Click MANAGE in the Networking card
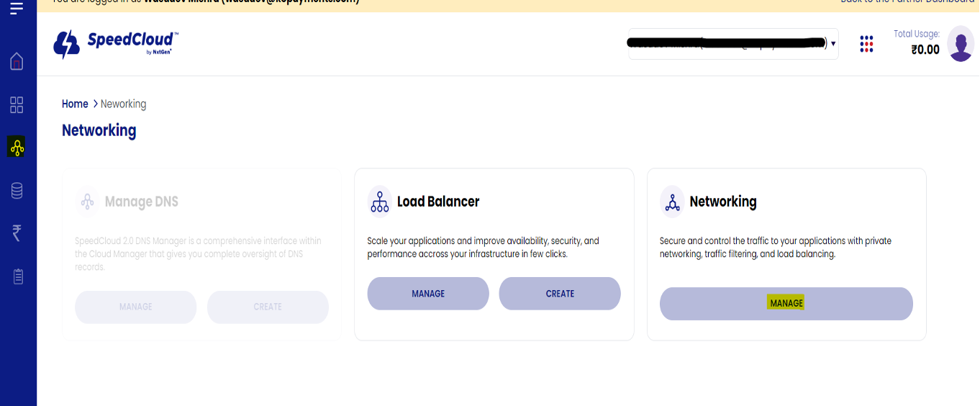 click(786, 304)
